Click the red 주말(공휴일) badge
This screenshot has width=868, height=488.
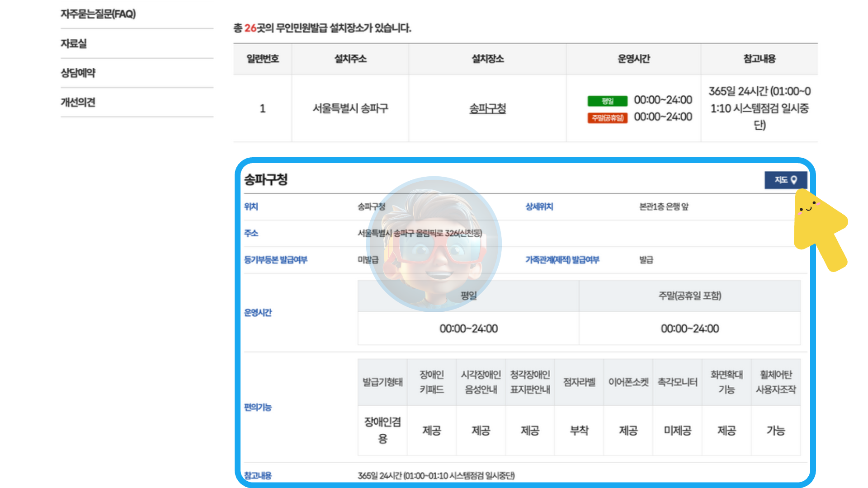[607, 118]
